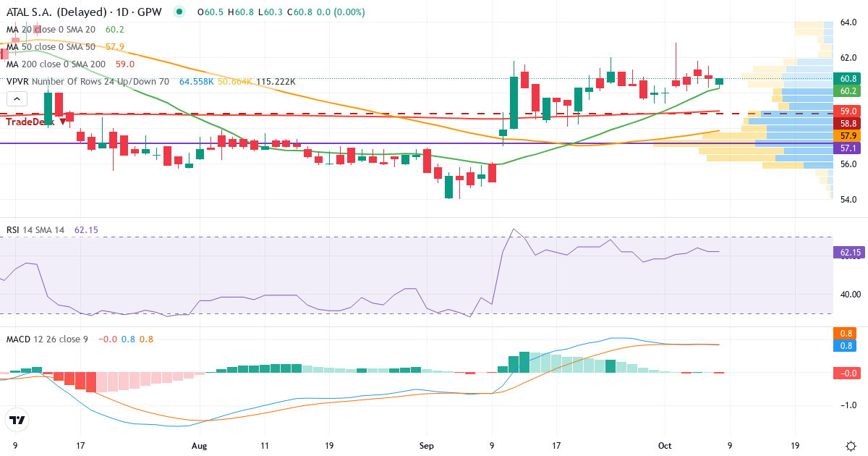Click the 50.664K VPVR down volume value

pyautogui.click(x=235, y=82)
